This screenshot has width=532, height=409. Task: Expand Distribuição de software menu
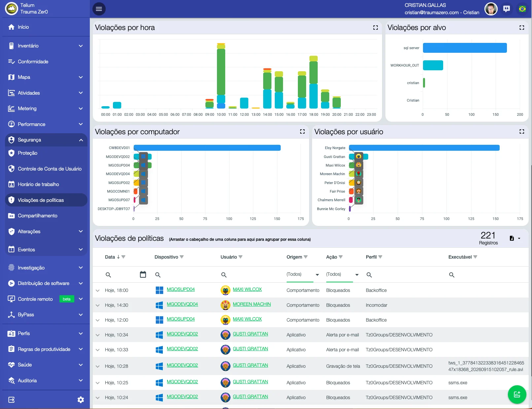(x=81, y=283)
